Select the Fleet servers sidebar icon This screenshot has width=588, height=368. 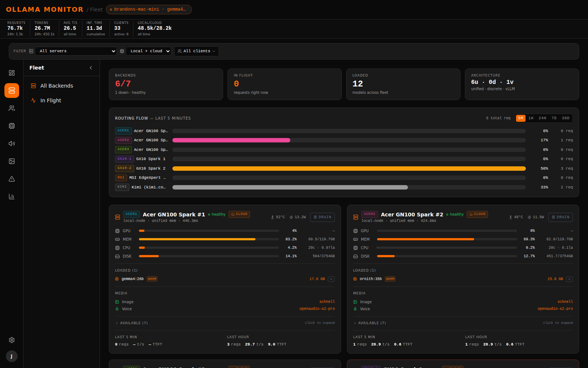point(12,91)
